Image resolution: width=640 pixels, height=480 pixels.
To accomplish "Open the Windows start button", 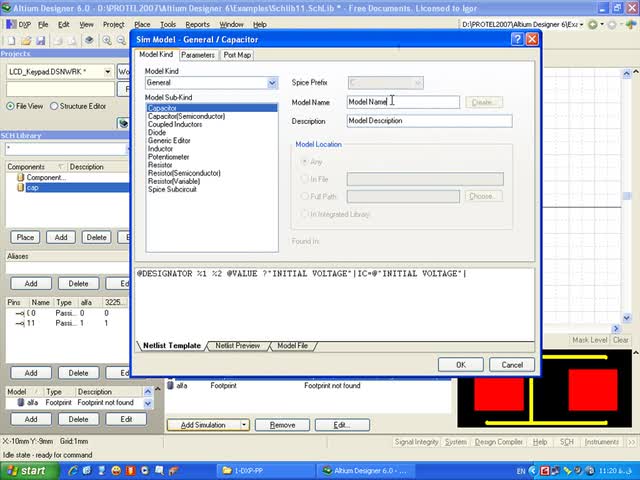I will [29, 471].
